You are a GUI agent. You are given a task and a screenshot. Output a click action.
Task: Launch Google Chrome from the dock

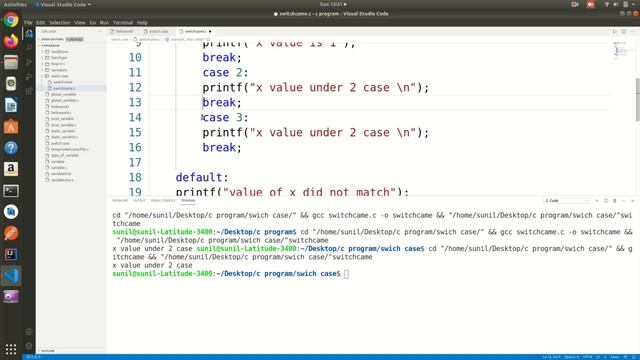click(11, 20)
